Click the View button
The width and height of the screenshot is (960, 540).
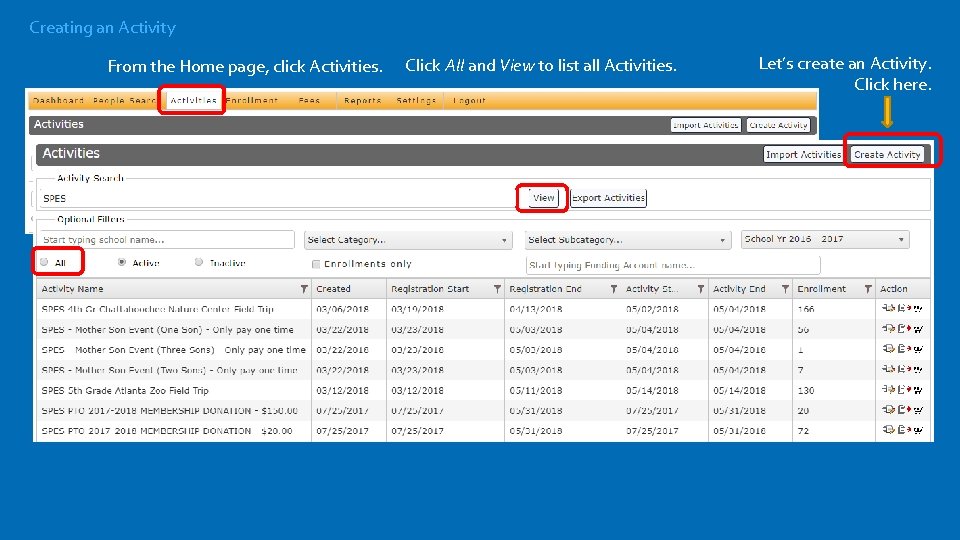coord(544,198)
